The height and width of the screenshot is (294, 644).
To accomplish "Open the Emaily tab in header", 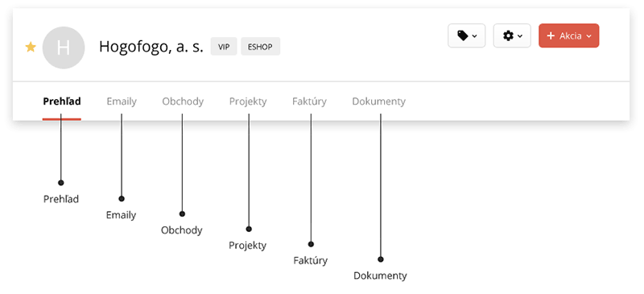I will click(x=122, y=101).
